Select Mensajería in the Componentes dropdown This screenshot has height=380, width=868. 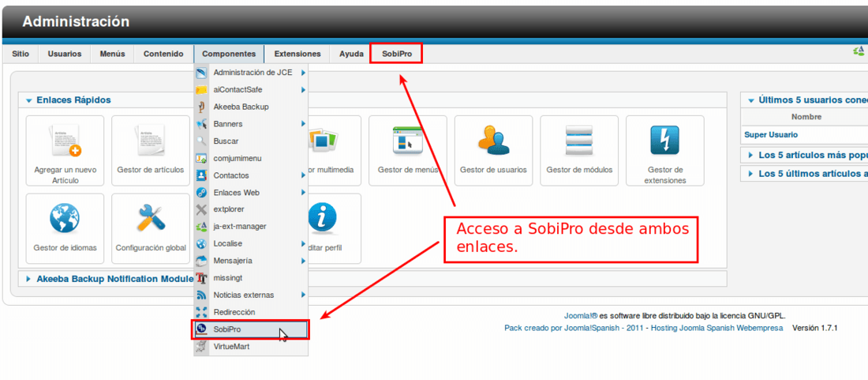point(250,261)
